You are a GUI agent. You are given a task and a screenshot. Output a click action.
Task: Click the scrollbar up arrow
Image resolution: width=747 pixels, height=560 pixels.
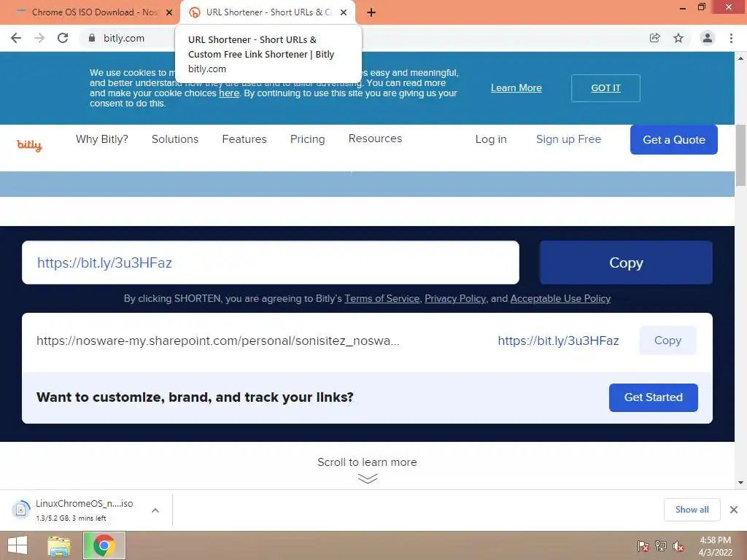[x=740, y=58]
